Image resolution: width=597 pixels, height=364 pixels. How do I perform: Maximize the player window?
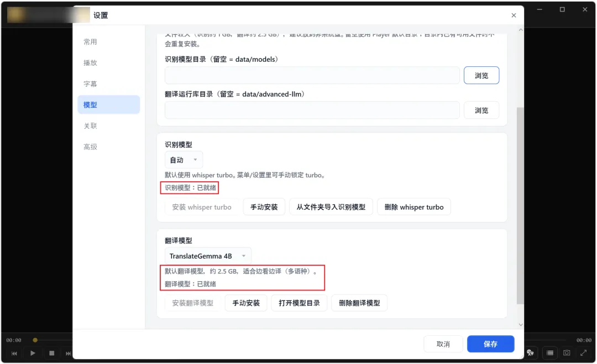click(562, 9)
